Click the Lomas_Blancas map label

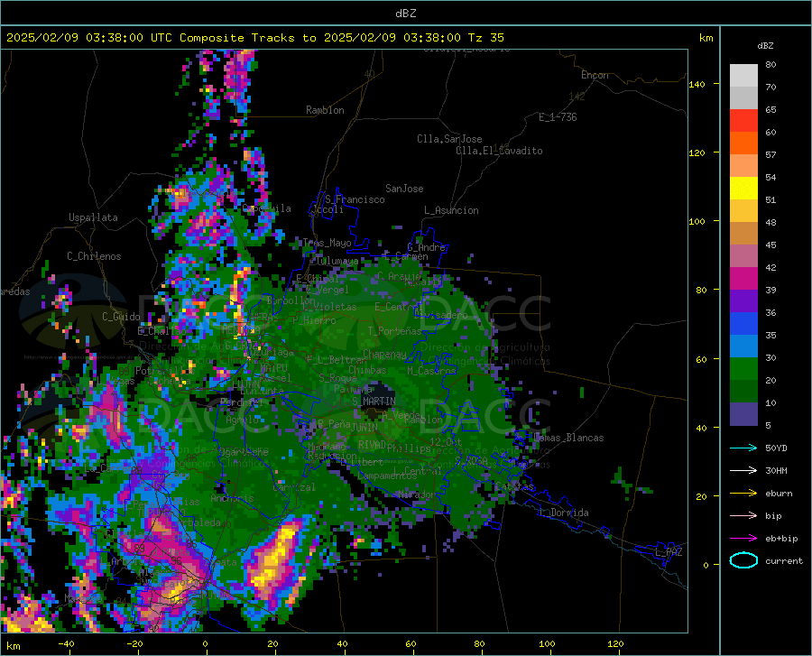pos(568,438)
